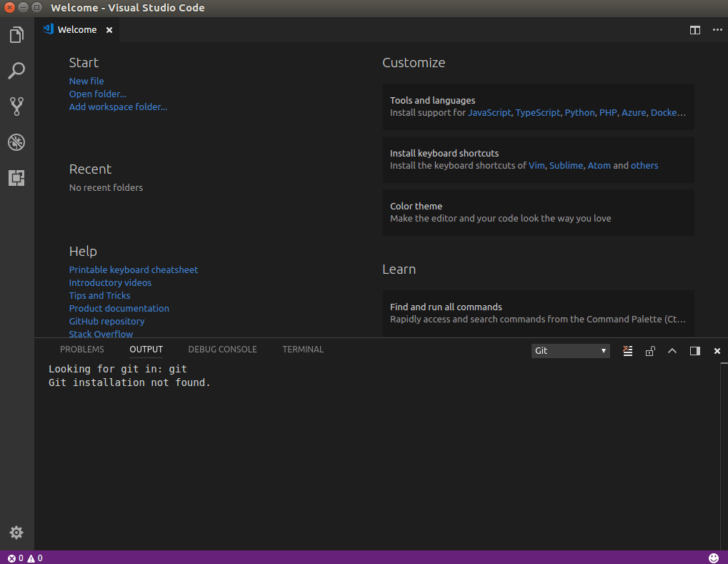728x564 pixels.
Task: Click the VS Code logo on Welcome tab
Action: (49, 29)
